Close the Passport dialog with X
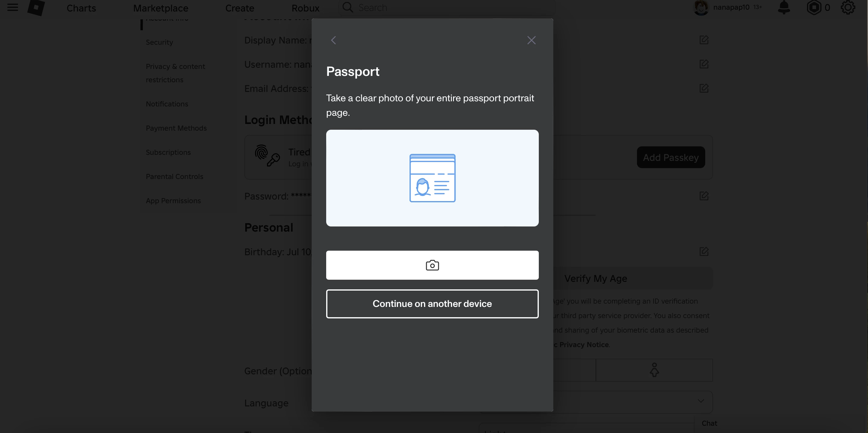This screenshot has height=433, width=868. [x=531, y=41]
